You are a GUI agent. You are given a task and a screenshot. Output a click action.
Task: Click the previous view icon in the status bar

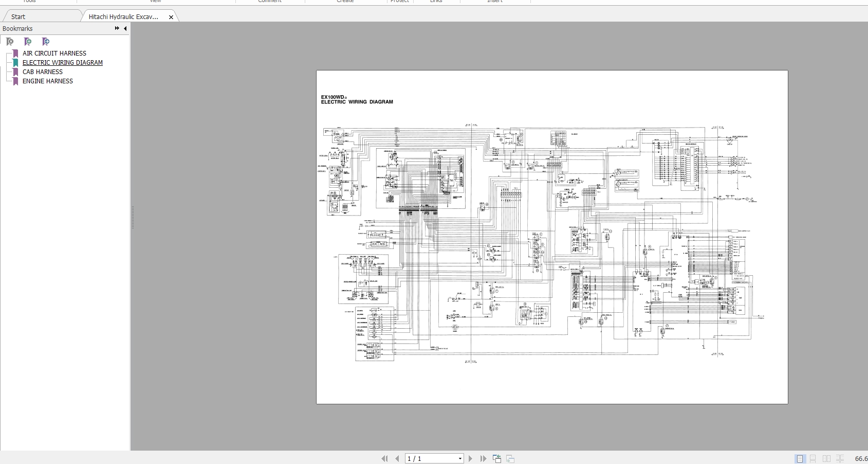497,458
